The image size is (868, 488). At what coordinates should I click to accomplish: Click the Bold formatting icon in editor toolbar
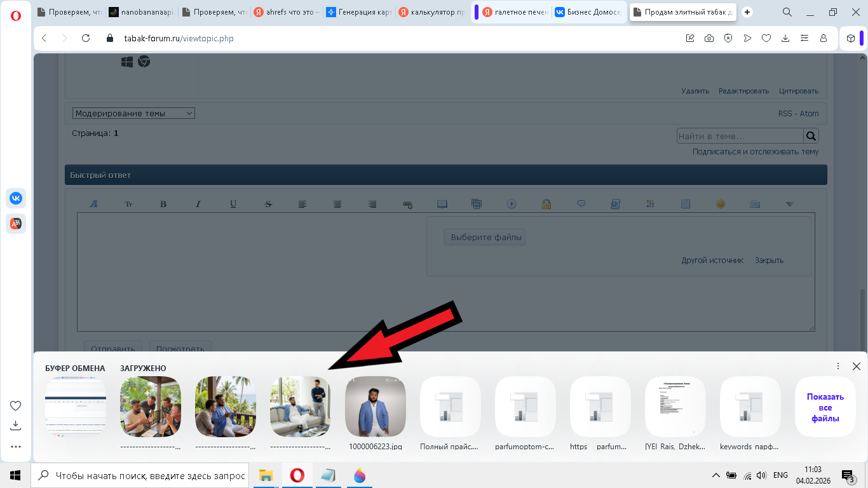click(163, 204)
